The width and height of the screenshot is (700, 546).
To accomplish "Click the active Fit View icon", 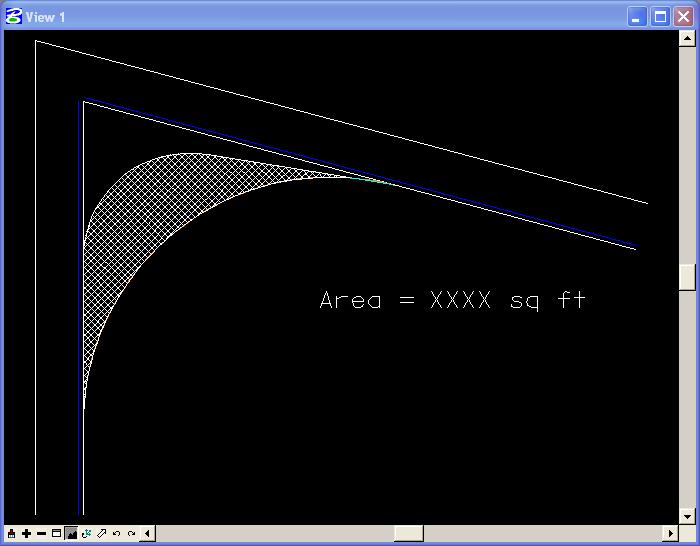I will [71, 533].
